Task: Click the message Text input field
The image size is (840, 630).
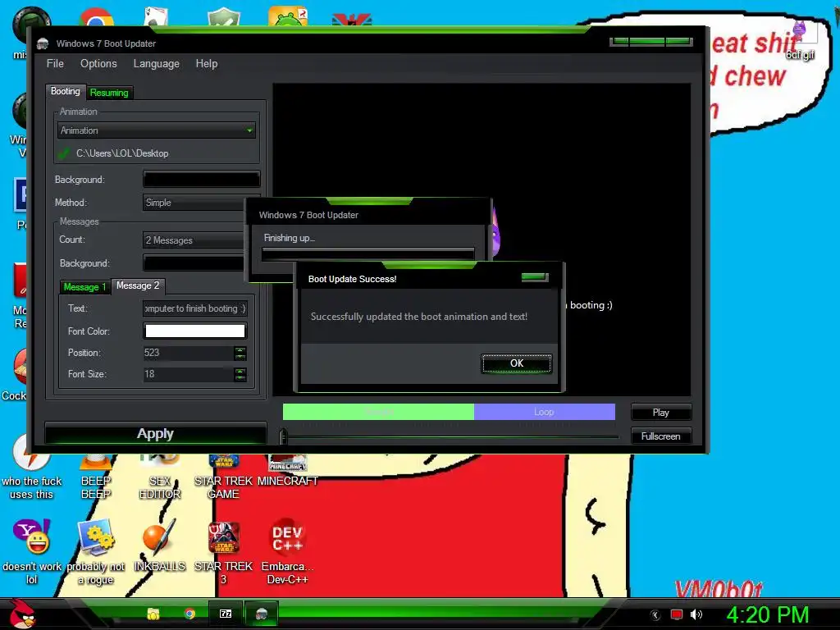Action: [195, 308]
